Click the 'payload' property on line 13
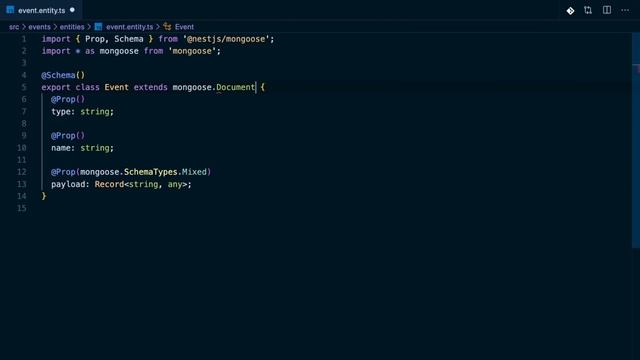640x360 pixels. coord(68,184)
